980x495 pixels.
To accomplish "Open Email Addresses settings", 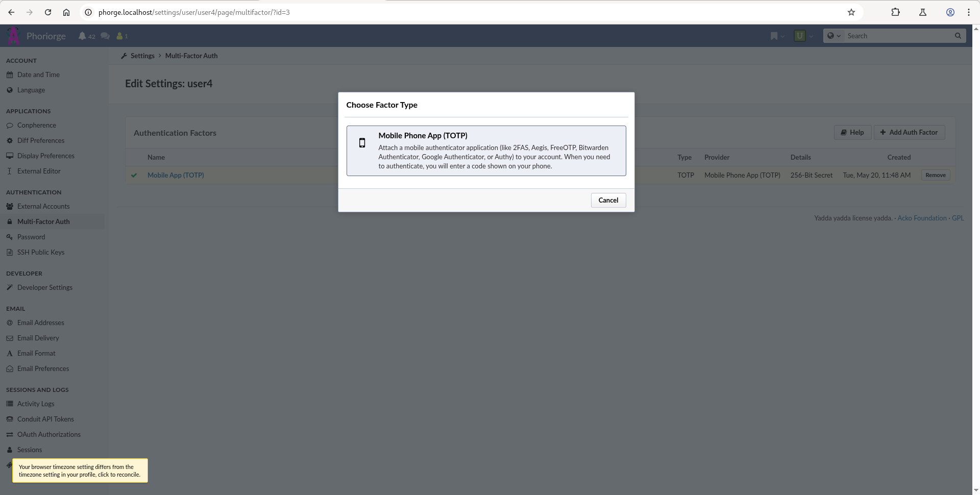I will coord(41,323).
